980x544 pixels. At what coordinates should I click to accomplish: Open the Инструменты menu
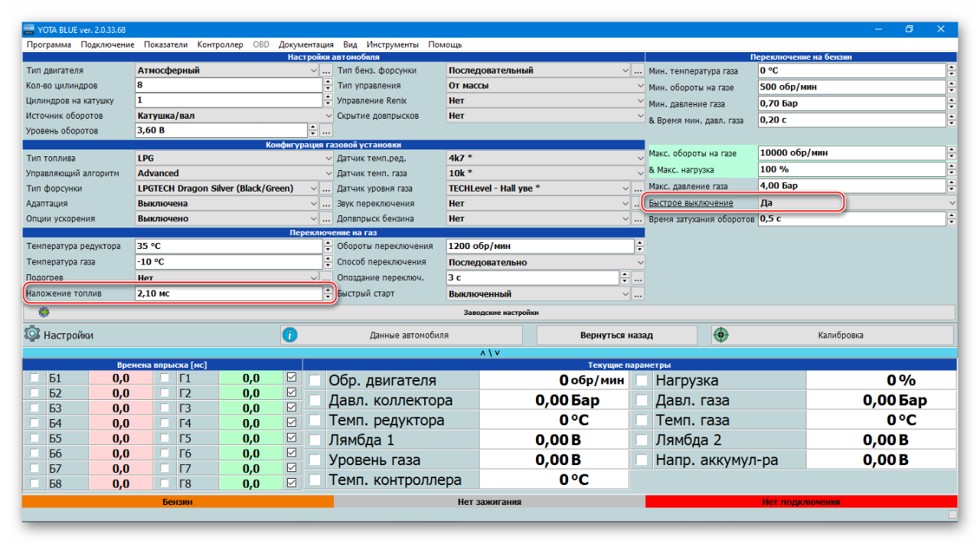pyautogui.click(x=392, y=44)
